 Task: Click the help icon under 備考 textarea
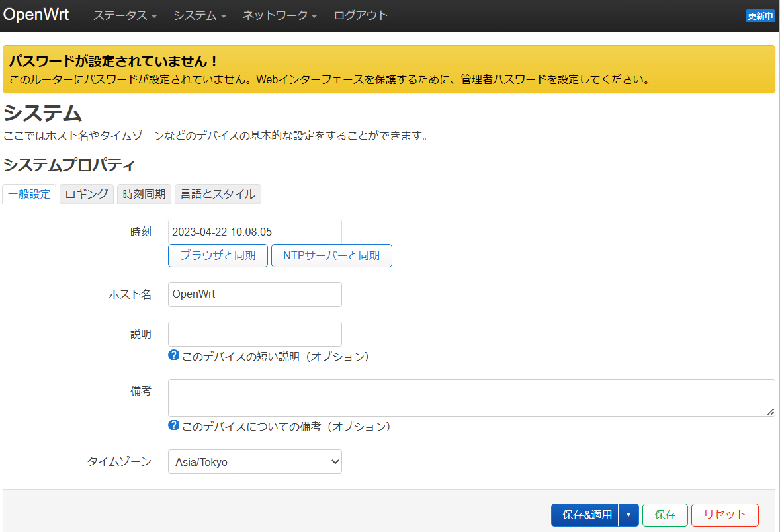pos(173,425)
